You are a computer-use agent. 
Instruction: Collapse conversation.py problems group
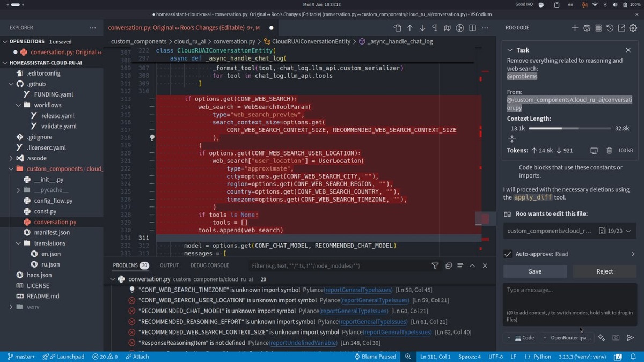click(112, 279)
